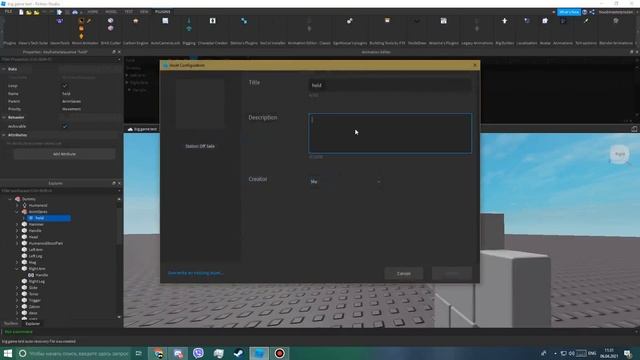Switch to the TEST ribbon tab
The image size is (640, 360).
(x=129, y=12)
